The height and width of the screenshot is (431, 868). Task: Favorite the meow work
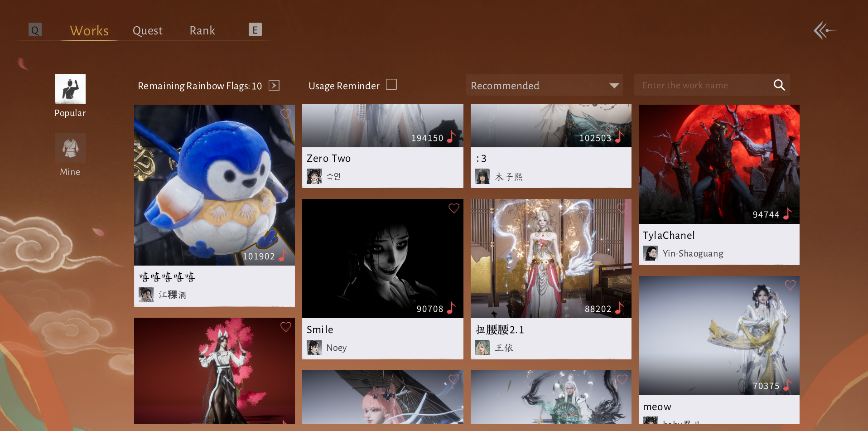coord(790,285)
